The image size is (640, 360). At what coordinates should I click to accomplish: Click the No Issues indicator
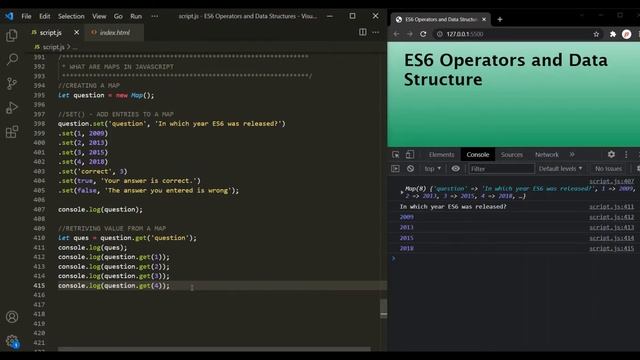click(608, 169)
